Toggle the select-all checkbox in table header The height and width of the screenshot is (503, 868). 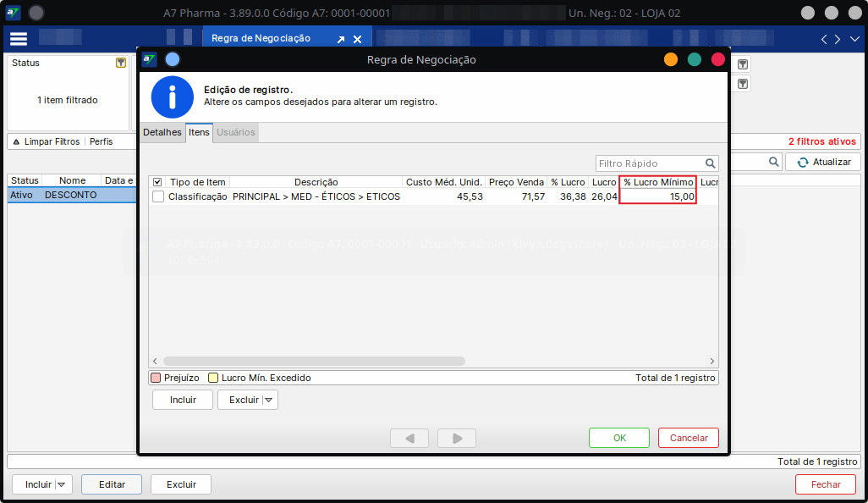pos(157,182)
